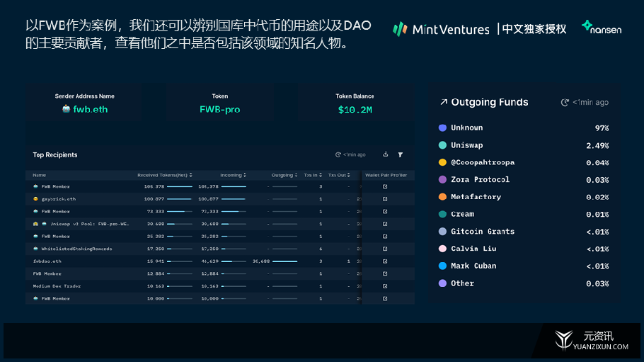Screen dimensions: 644x362
Task: Select the Unknown legend color dot
Action: coord(442,128)
